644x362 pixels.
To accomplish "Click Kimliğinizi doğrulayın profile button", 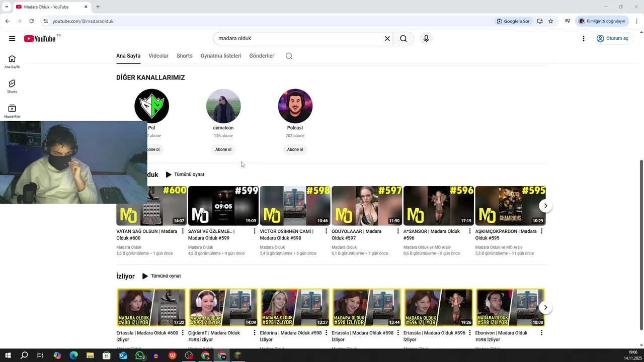I will (x=602, y=21).
